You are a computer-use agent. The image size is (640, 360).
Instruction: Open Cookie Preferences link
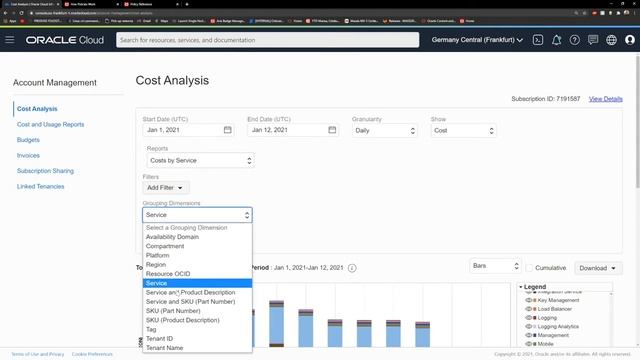92,354
